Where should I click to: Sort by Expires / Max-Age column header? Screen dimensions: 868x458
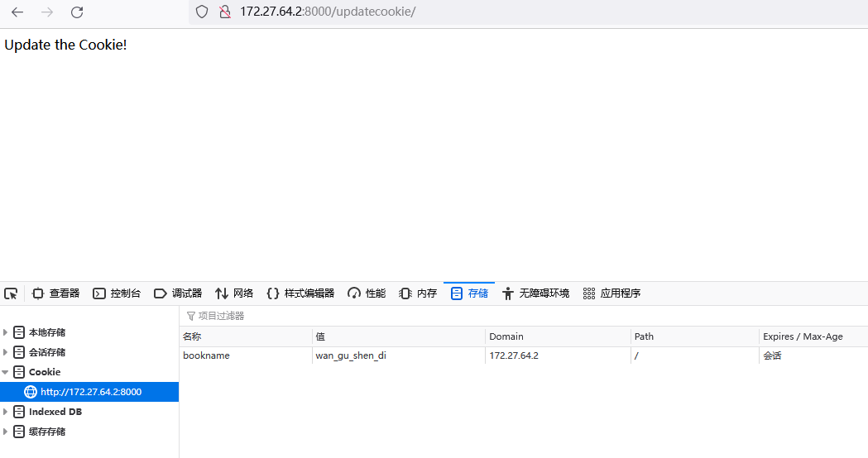(x=813, y=336)
